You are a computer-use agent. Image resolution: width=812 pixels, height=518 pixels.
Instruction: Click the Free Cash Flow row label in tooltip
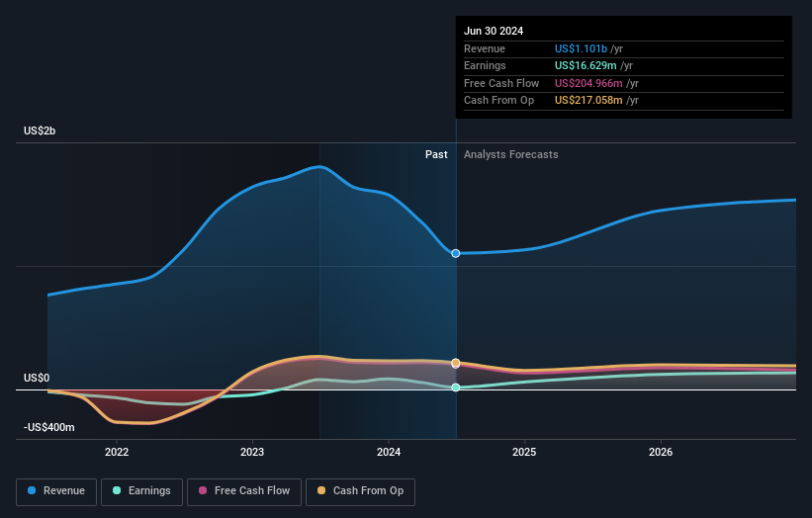[x=501, y=83]
